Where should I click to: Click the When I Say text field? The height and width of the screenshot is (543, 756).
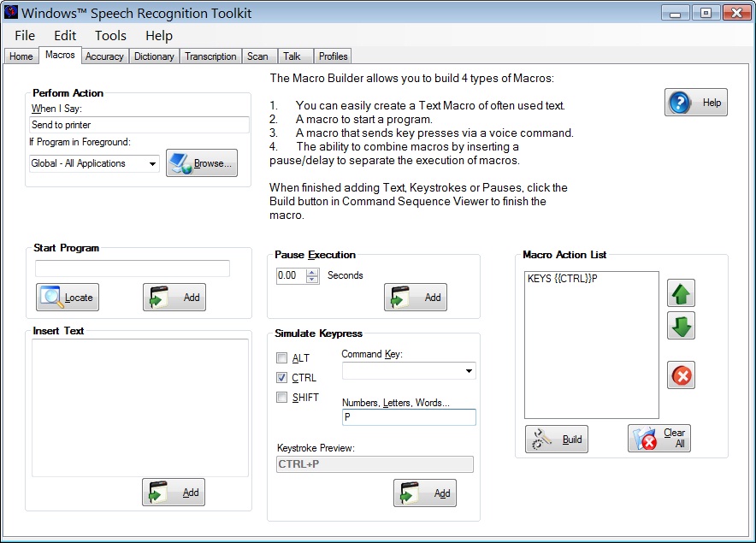click(x=139, y=125)
